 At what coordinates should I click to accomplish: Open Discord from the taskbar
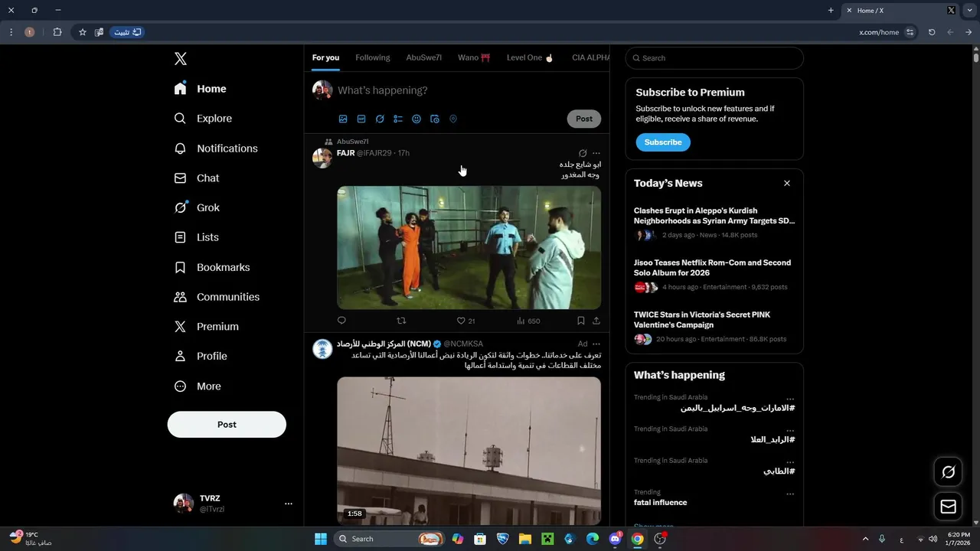(x=615, y=539)
